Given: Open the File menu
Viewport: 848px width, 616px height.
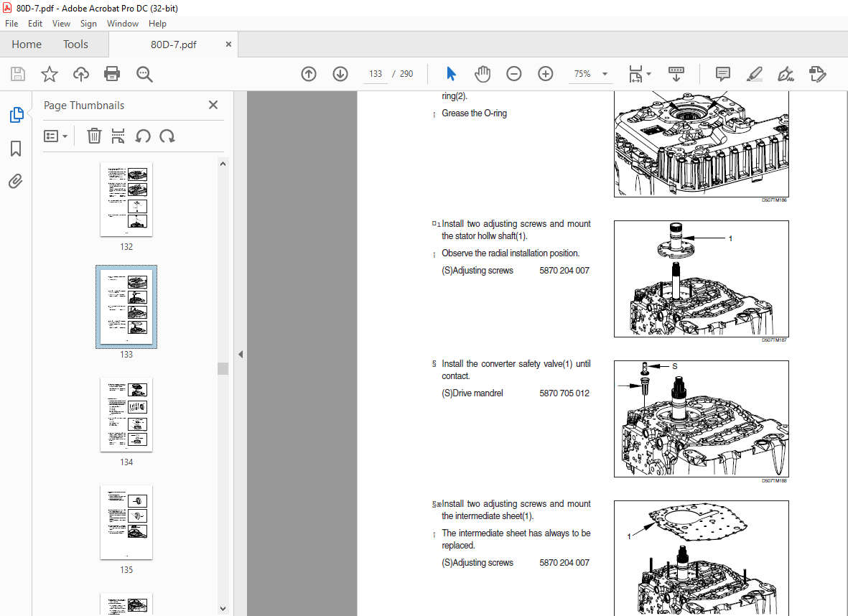Looking at the screenshot, I should [11, 23].
